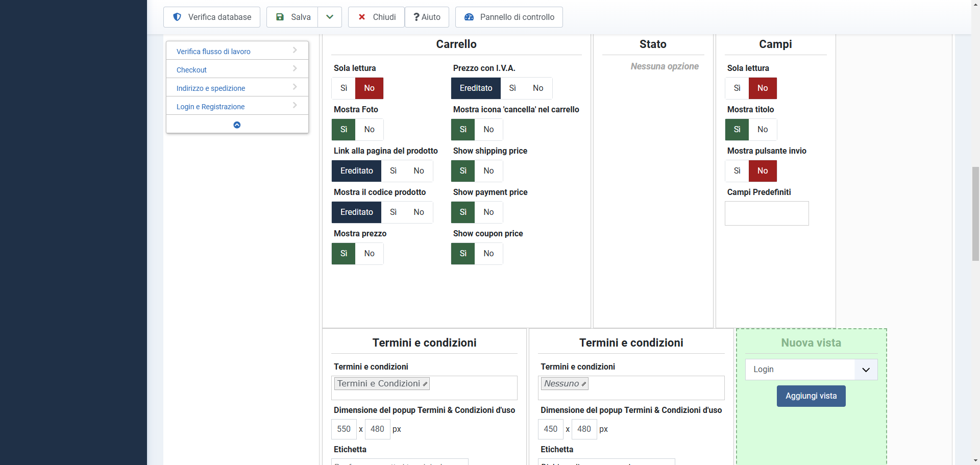Open the Login e Registrazione menu item
Image resolution: width=980 pixels, height=465 pixels.
click(x=210, y=107)
